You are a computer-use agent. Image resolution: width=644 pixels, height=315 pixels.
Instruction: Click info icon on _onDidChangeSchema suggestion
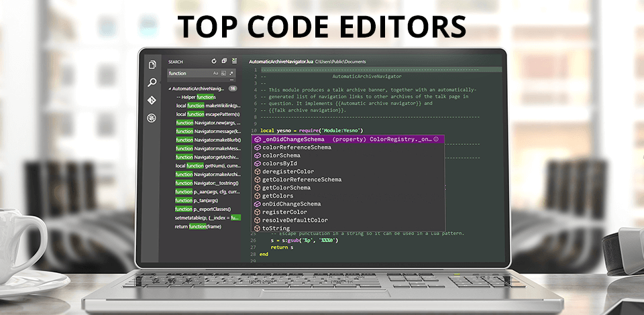pyautogui.click(x=436, y=139)
